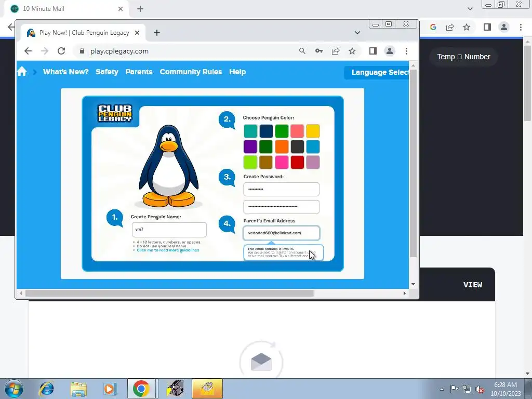Pick the purple penguin color swatch
The width and height of the screenshot is (532, 399).
click(x=250, y=147)
